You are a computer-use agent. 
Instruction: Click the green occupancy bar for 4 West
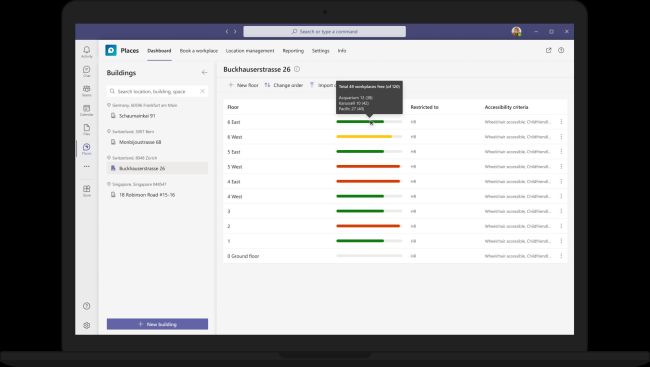360,197
